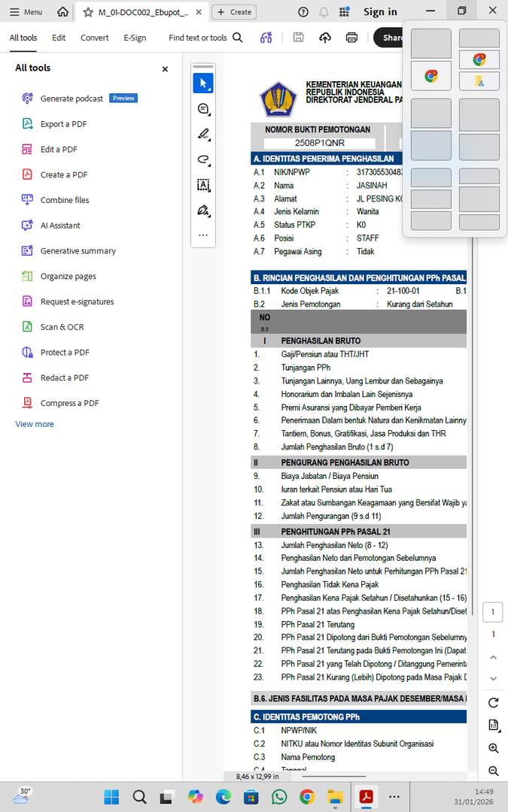Close the All tools panel

(165, 69)
